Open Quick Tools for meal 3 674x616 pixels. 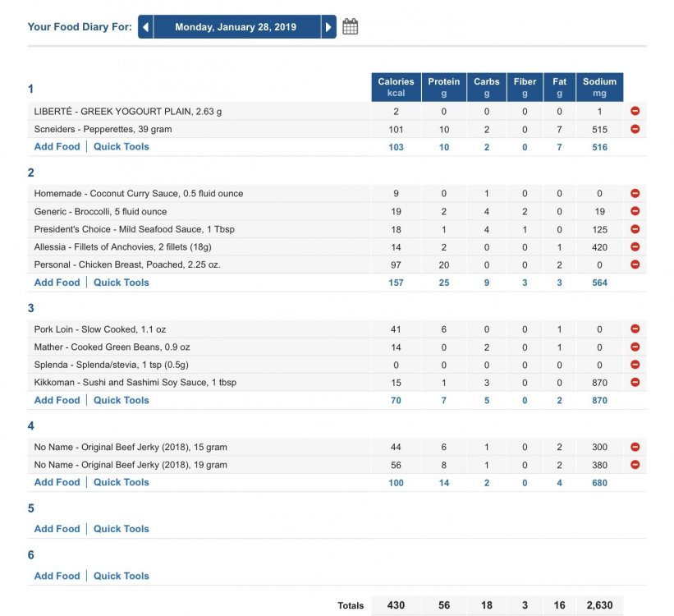(122, 400)
